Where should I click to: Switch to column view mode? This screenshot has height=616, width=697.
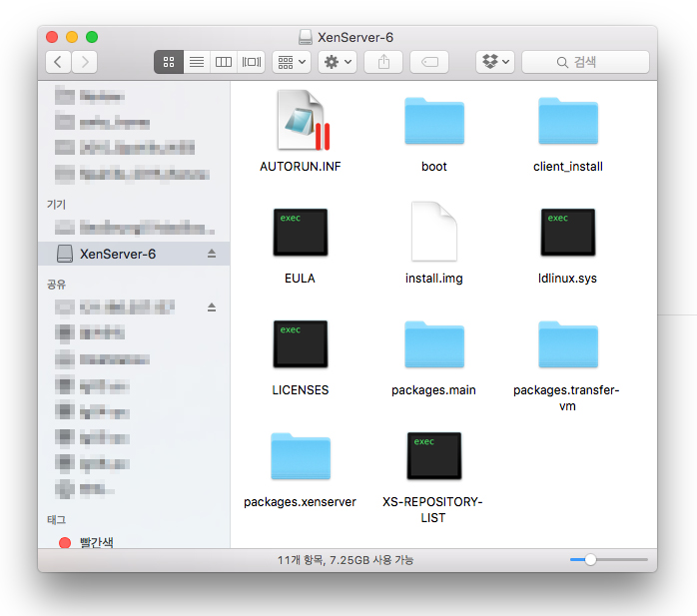[224, 62]
